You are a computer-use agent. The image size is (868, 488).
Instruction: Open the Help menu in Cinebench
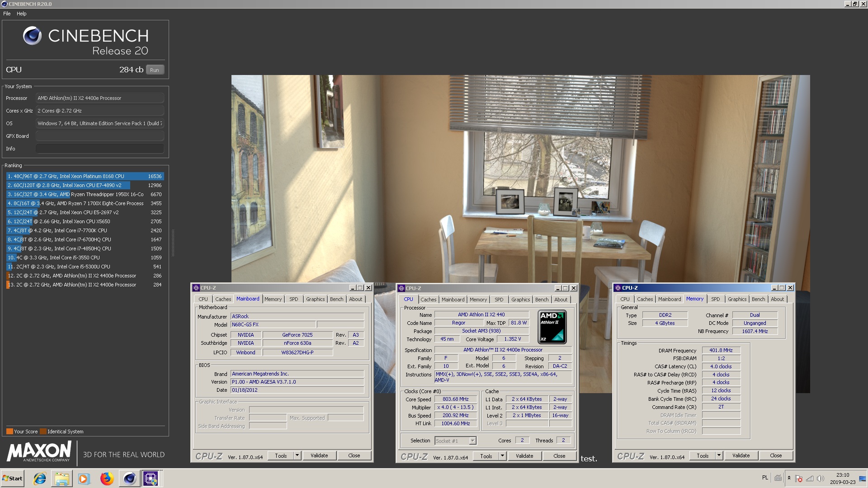[22, 14]
